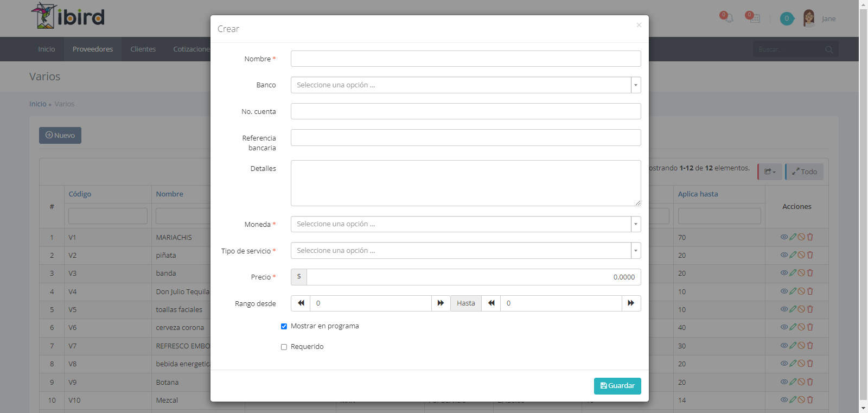View row V6 cerveza corona eye icon
Viewport: 868px width, 413px height.
tap(784, 327)
